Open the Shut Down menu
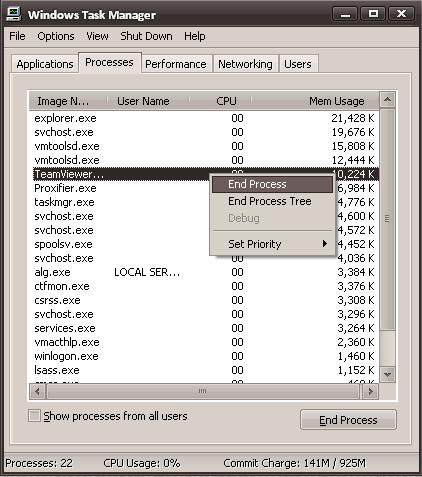 click(x=146, y=36)
